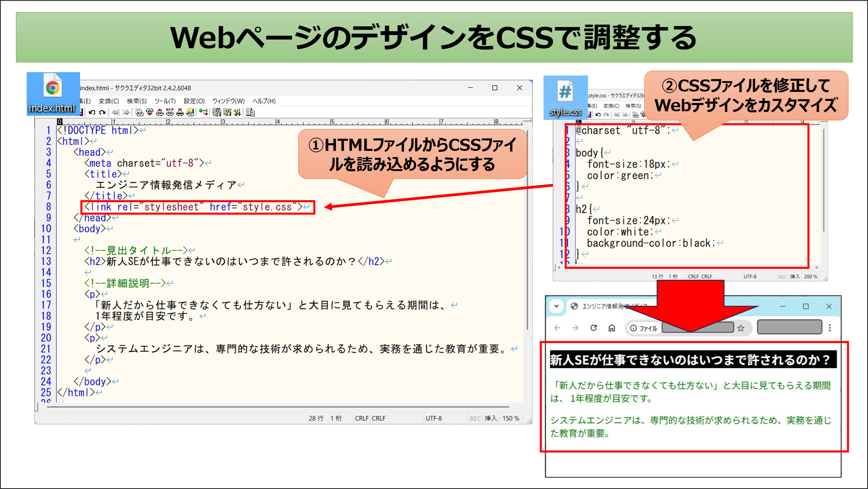Open the Grep folder-search icon
Screen dimensions: 868x489
(x=190, y=112)
